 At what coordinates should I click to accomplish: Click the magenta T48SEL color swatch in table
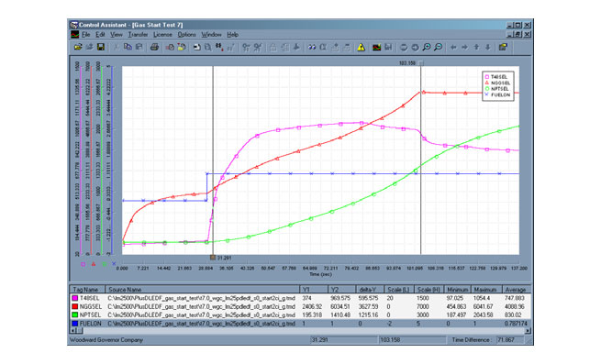[x=74, y=298]
